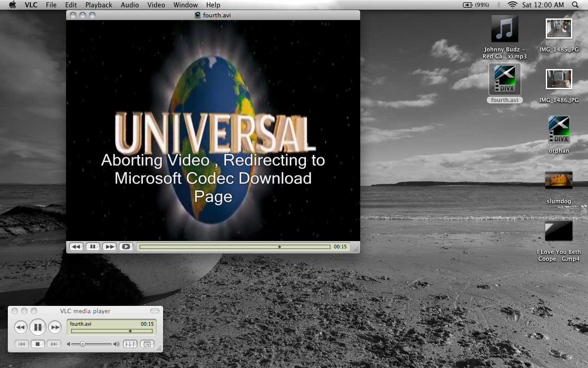
Task: Open the equalizer panel in VLC controller
Action: (x=130, y=344)
